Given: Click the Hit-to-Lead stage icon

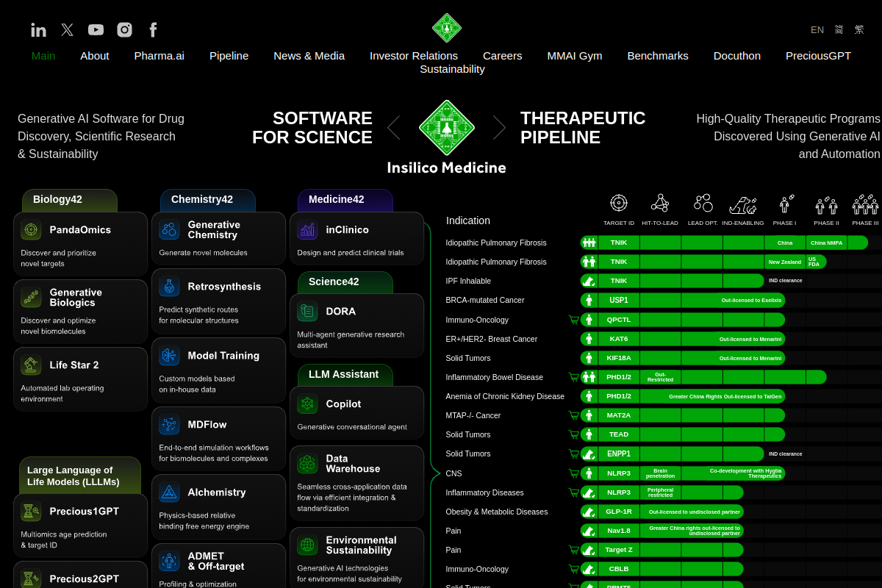Looking at the screenshot, I should click(x=660, y=203).
